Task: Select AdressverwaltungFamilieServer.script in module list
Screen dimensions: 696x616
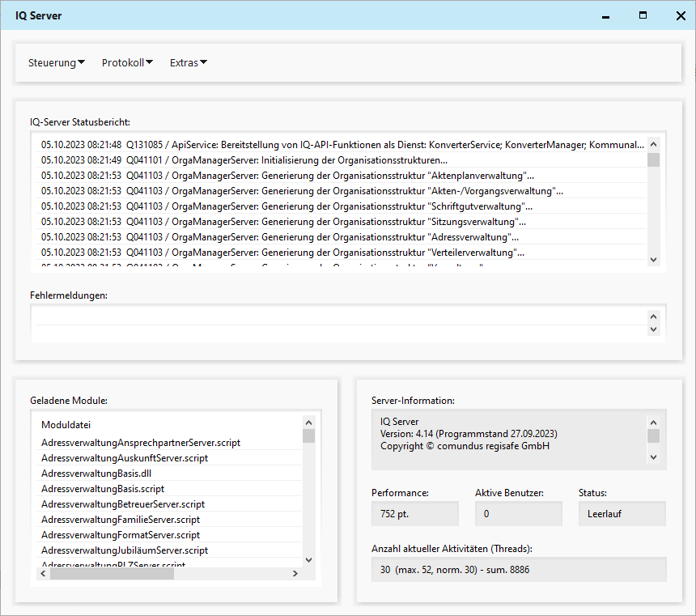Action: (x=120, y=520)
